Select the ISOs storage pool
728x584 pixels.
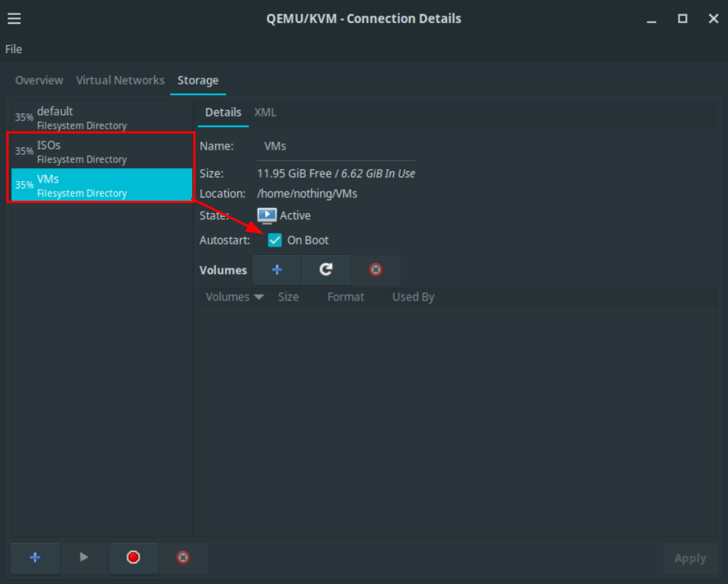coord(102,152)
